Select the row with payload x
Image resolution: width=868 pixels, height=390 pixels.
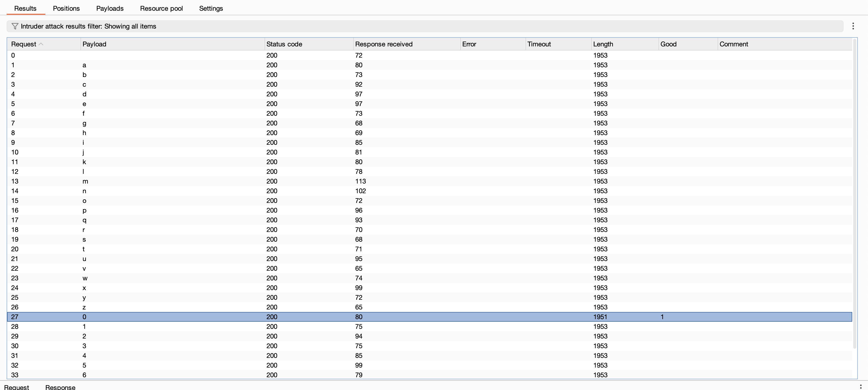click(x=430, y=288)
